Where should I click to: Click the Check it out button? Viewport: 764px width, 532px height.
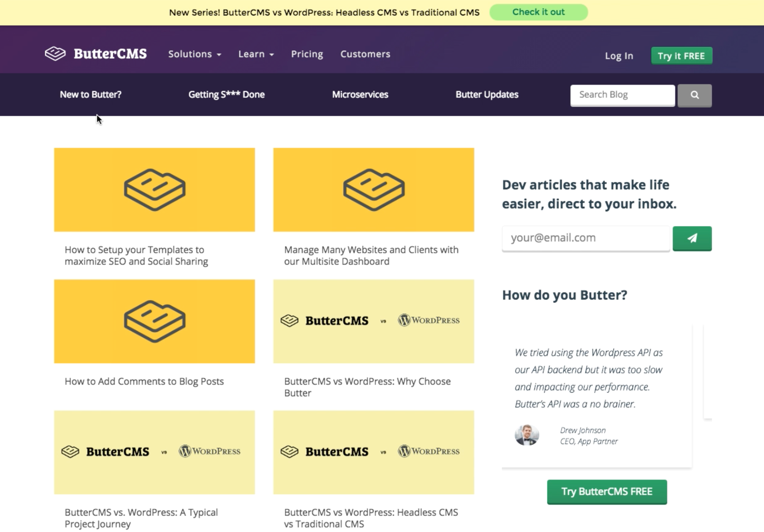click(x=538, y=12)
